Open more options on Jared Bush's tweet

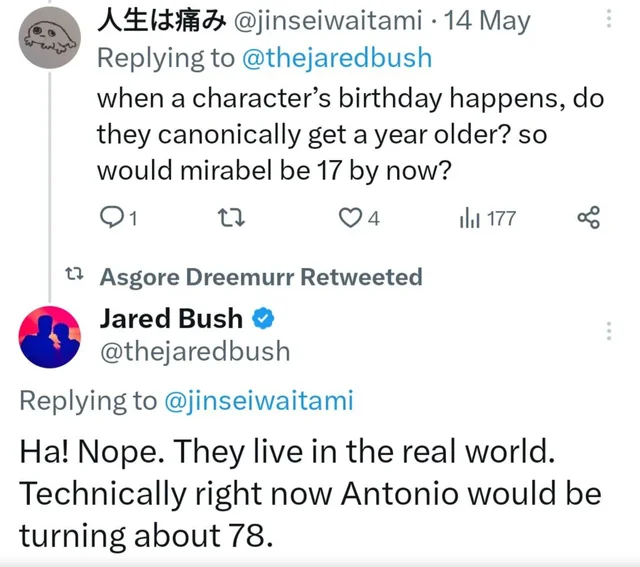pyautogui.click(x=609, y=331)
